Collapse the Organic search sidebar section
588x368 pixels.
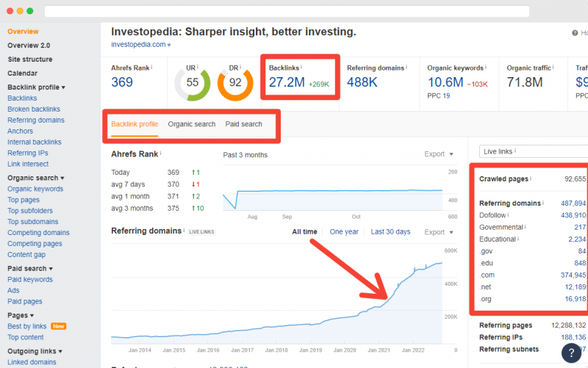35,178
